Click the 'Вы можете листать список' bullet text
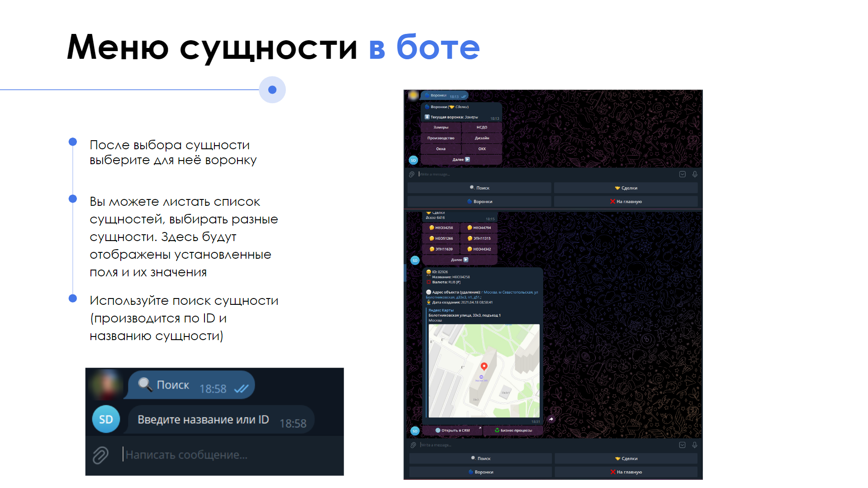Screen dimensions: 868x488 pyautogui.click(x=184, y=237)
